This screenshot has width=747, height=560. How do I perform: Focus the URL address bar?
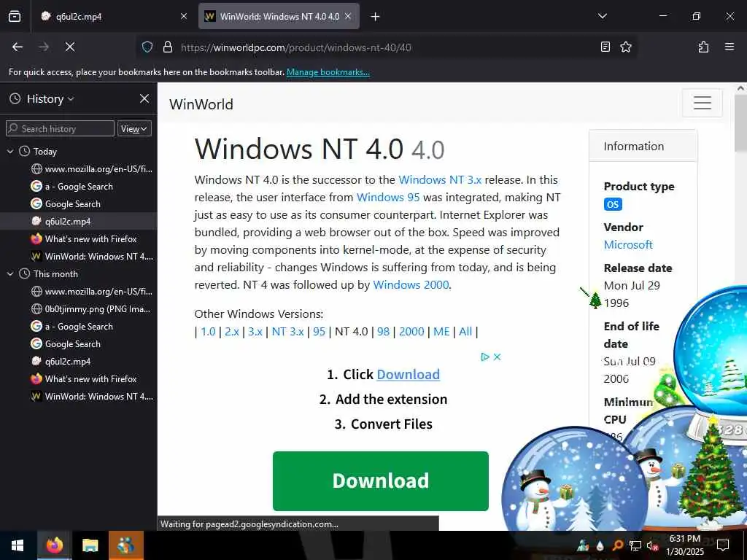pos(386,47)
